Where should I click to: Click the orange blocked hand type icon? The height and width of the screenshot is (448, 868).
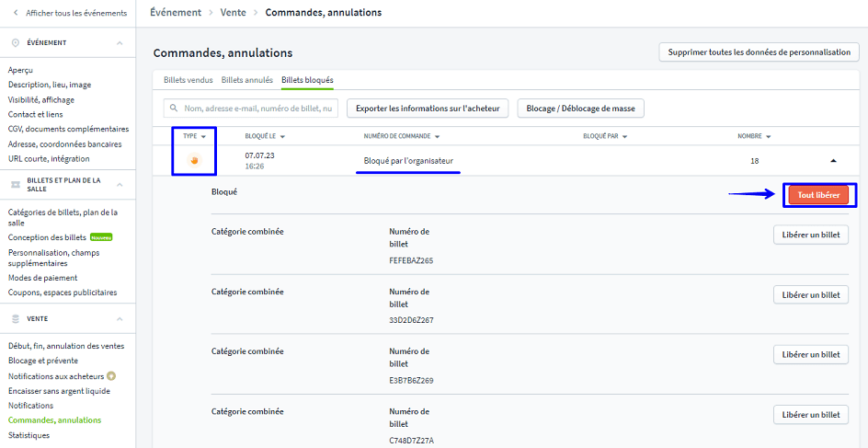pos(194,160)
